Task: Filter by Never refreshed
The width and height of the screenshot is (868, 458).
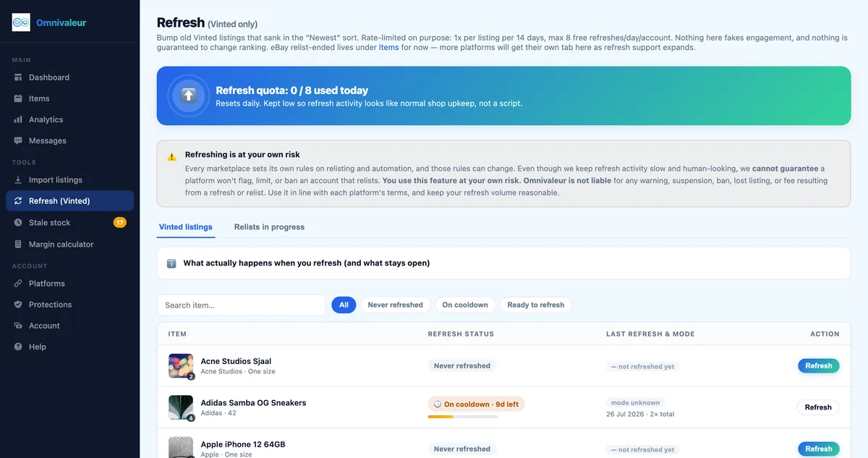Action: pyautogui.click(x=395, y=305)
